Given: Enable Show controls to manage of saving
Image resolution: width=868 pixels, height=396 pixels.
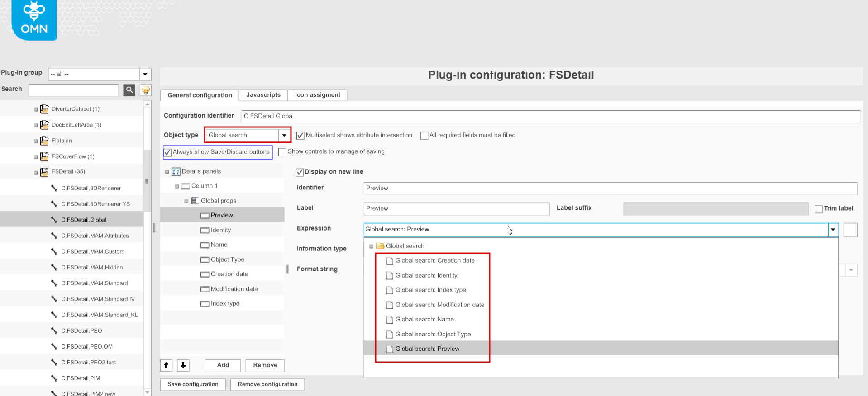Looking at the screenshot, I should coord(282,152).
